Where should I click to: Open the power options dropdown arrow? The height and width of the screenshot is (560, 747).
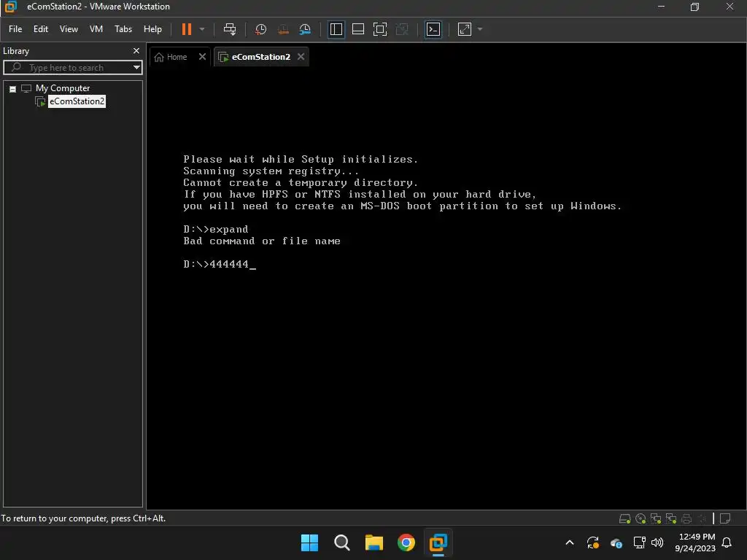coord(202,29)
